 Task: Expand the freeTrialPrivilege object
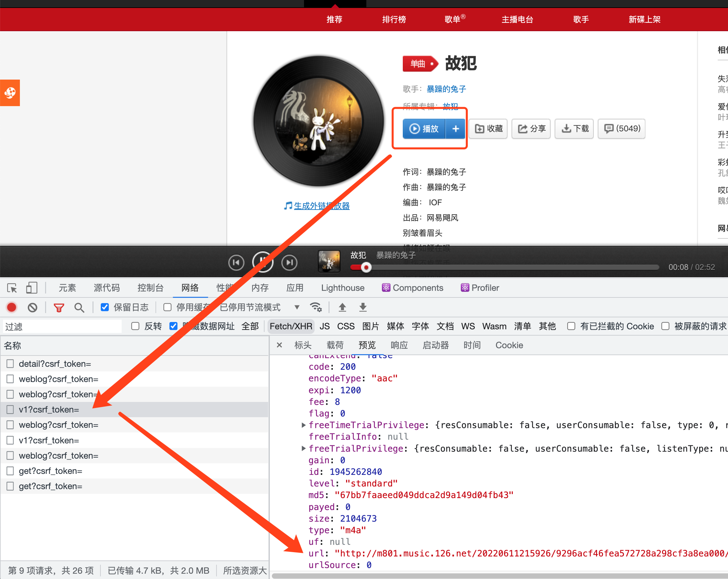coord(303,448)
